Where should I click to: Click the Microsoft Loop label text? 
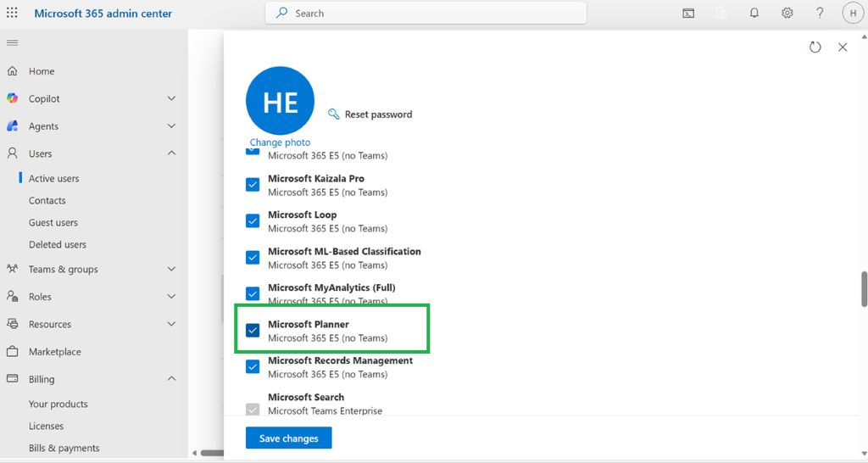tap(303, 215)
